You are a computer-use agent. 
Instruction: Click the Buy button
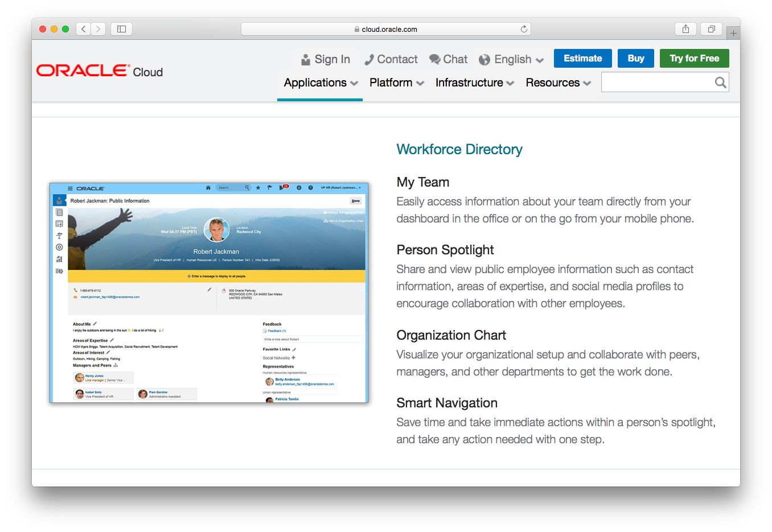636,58
